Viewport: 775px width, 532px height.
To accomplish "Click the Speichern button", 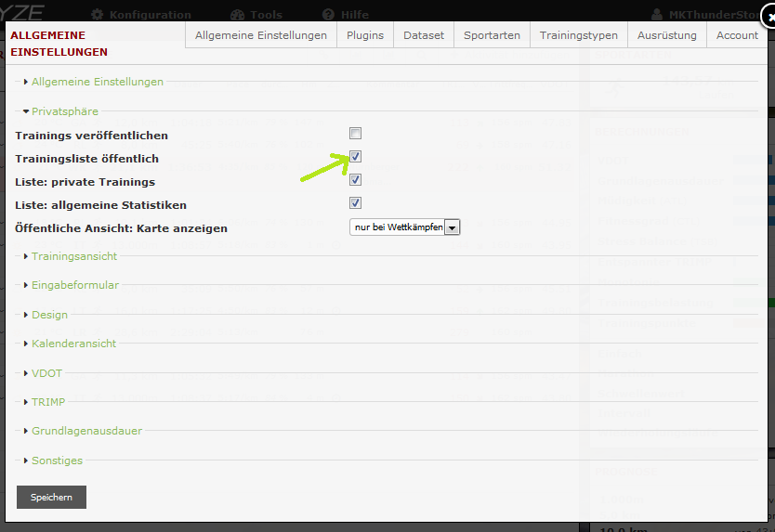I will (51, 498).
